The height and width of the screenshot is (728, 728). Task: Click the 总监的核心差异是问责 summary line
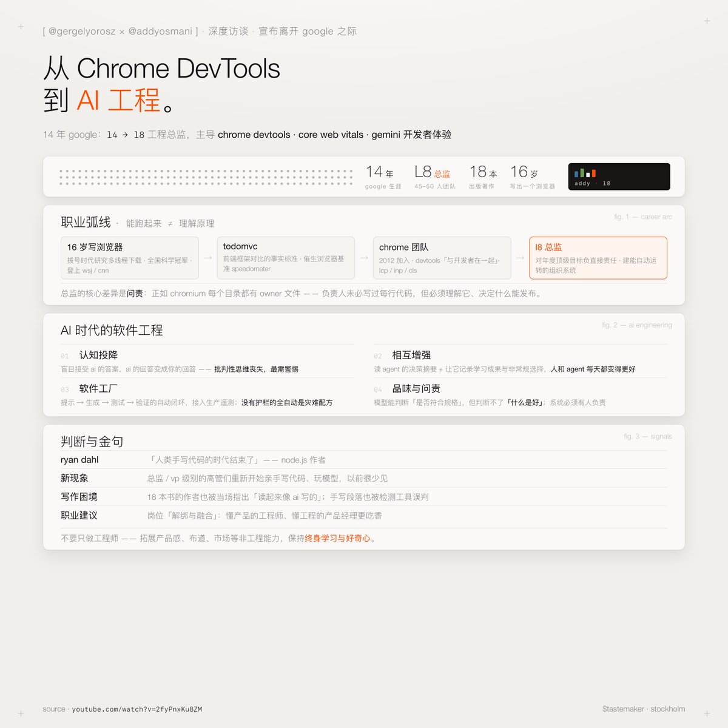click(x=301, y=294)
